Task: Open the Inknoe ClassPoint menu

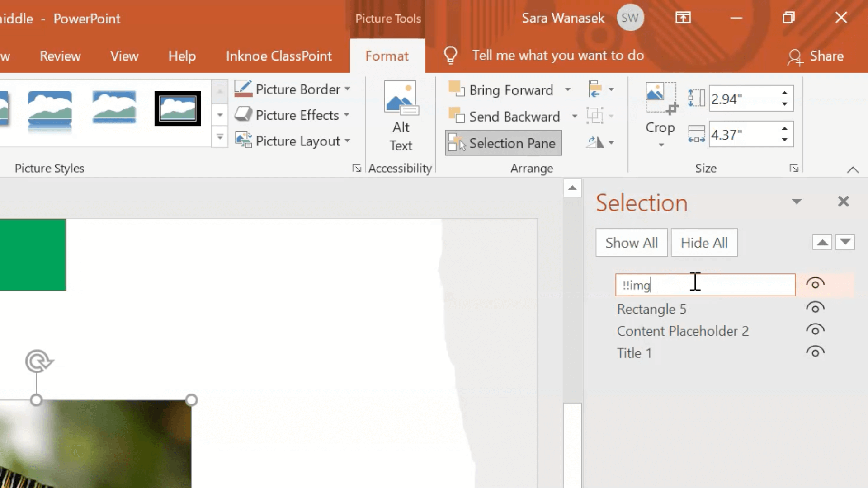Action: tap(278, 55)
